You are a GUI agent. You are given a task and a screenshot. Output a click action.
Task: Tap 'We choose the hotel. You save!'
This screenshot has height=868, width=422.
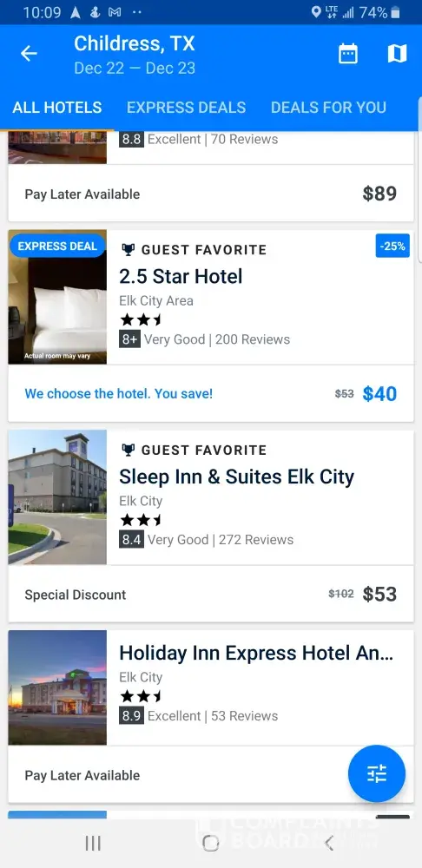(118, 393)
